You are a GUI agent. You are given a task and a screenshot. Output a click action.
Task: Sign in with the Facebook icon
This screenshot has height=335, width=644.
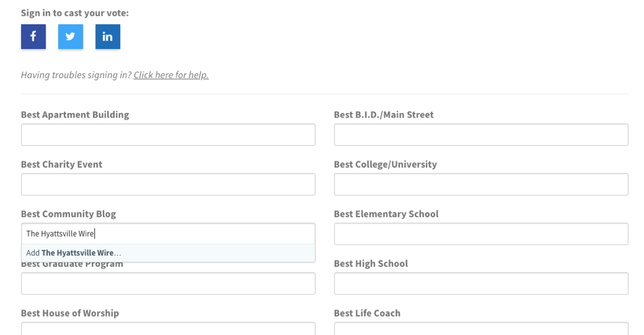click(33, 36)
